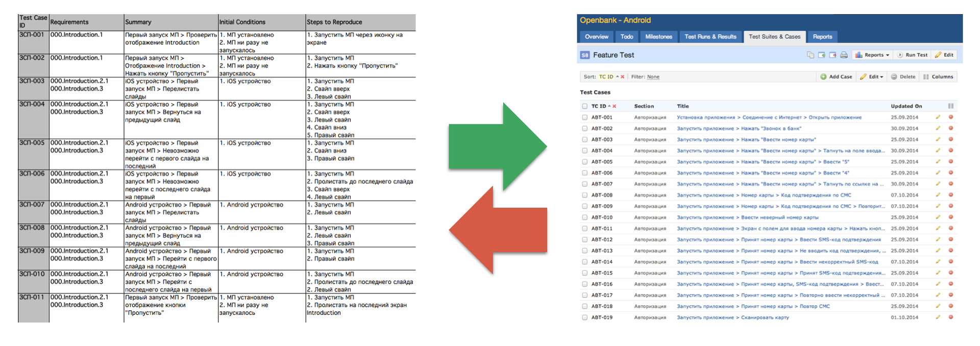Image resolution: width=980 pixels, height=346 pixels.
Task: Open the Reports dropdown in Feature Test header
Action: [872, 55]
